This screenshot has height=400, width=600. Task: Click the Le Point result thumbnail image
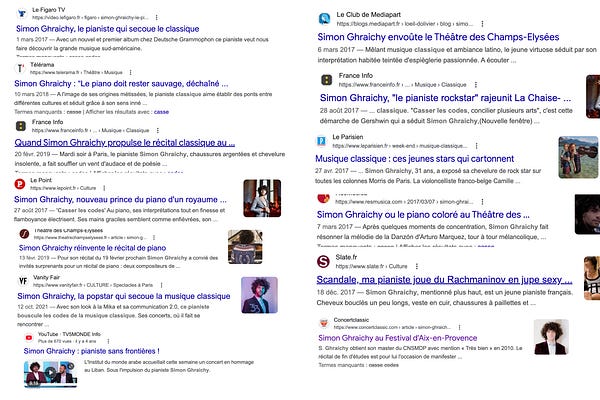(262, 198)
